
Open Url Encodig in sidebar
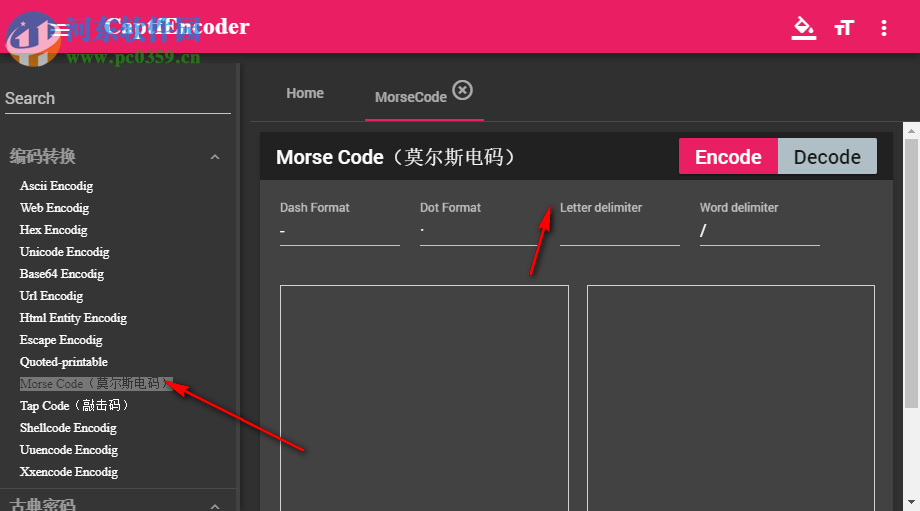tap(51, 296)
